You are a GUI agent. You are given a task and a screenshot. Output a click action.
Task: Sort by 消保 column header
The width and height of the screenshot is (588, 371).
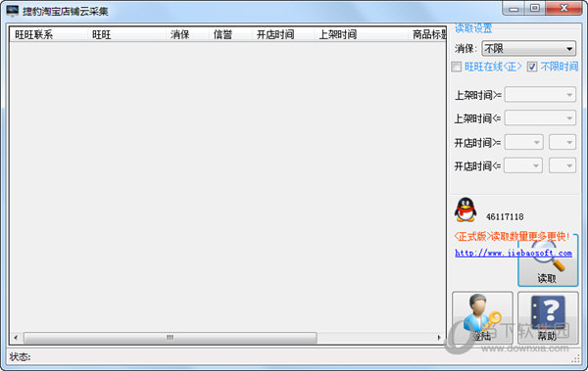click(187, 34)
